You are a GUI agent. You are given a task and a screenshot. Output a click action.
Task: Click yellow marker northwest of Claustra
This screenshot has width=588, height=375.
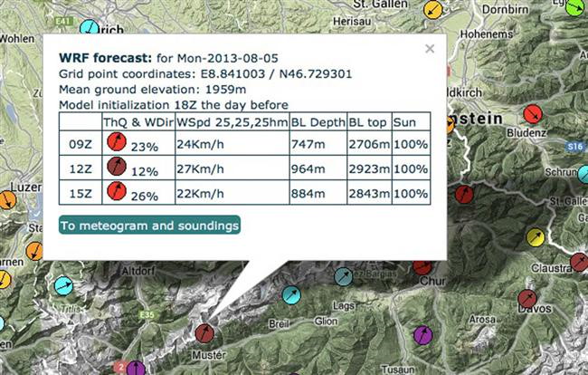(536, 237)
